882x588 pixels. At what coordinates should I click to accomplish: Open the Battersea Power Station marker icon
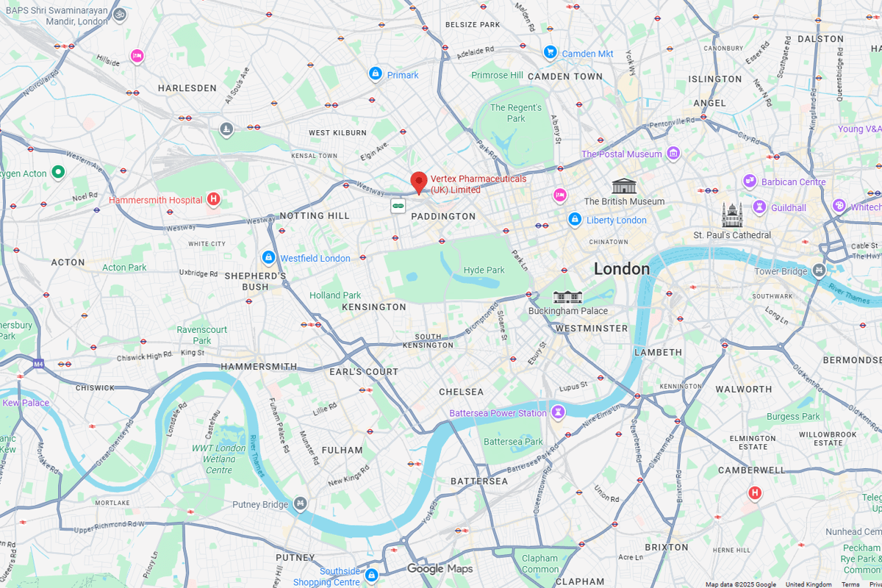(x=559, y=412)
